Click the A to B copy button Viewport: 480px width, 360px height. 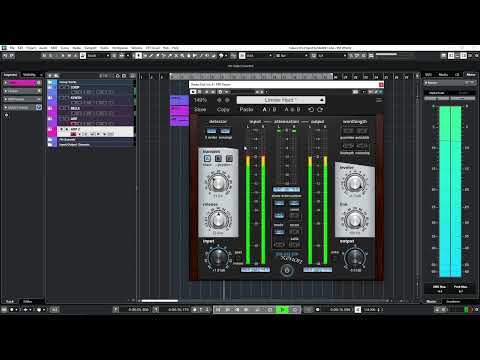point(292,109)
